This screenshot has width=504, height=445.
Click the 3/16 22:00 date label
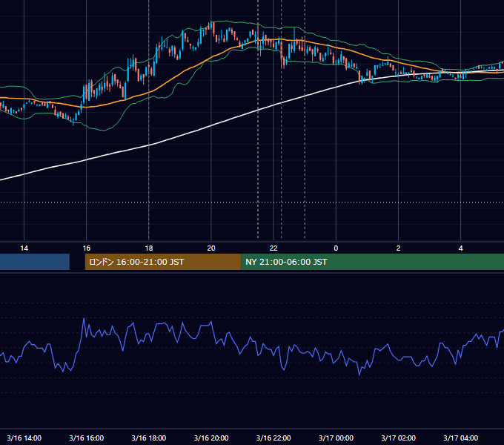(x=273, y=438)
